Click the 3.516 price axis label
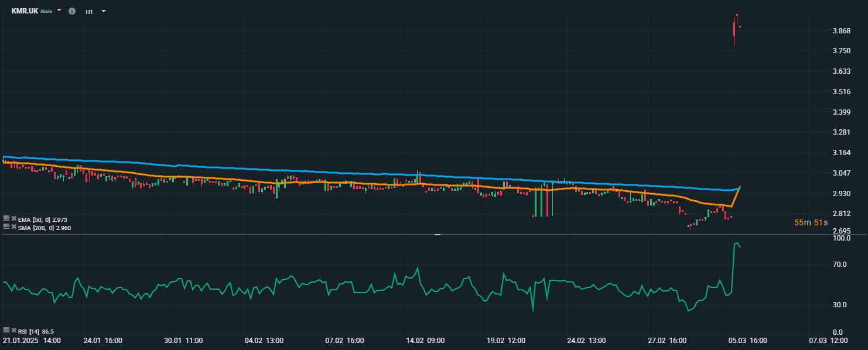 [x=840, y=92]
